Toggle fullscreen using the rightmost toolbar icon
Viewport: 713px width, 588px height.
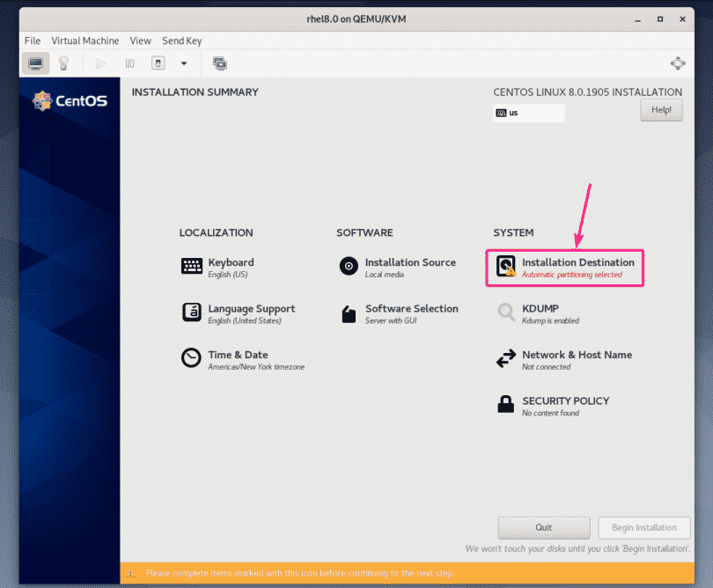pyautogui.click(x=678, y=63)
